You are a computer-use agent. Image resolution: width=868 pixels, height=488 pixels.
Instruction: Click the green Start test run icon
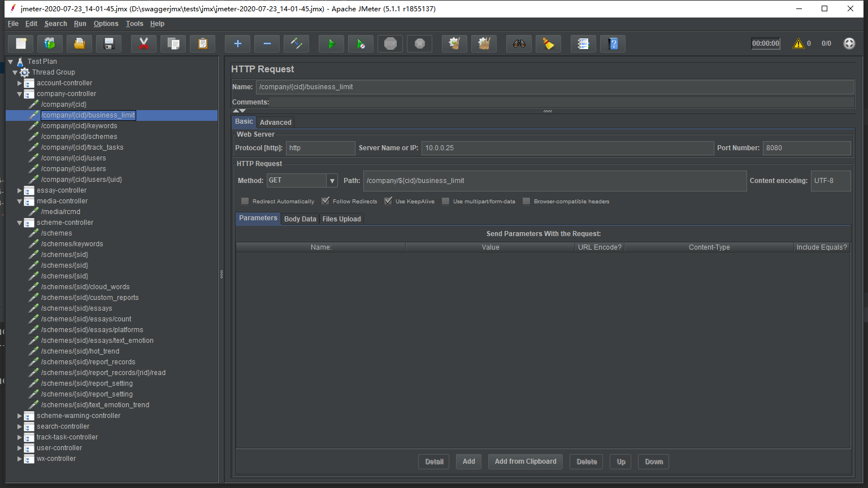331,43
